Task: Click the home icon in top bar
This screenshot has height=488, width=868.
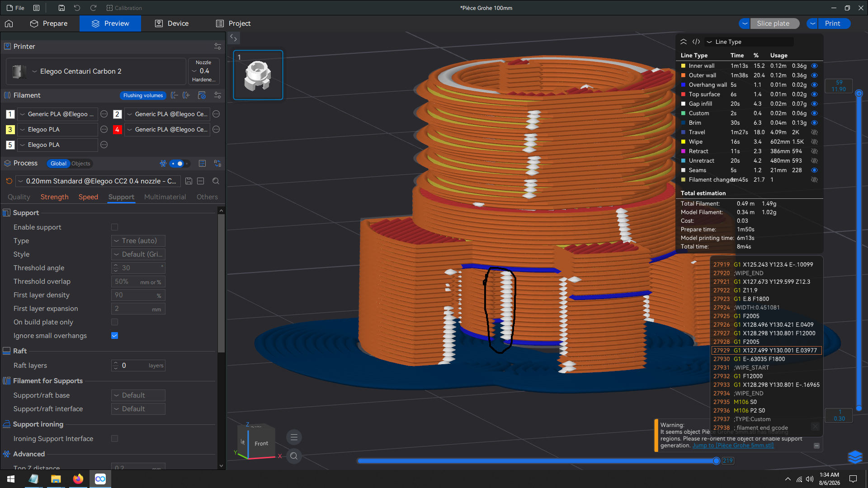Action: (x=9, y=23)
